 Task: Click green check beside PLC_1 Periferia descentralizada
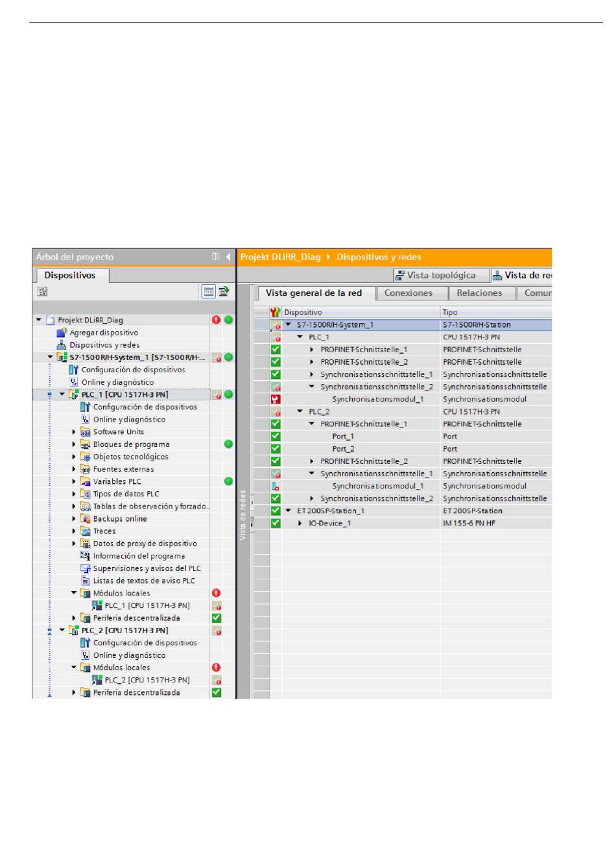click(x=217, y=618)
